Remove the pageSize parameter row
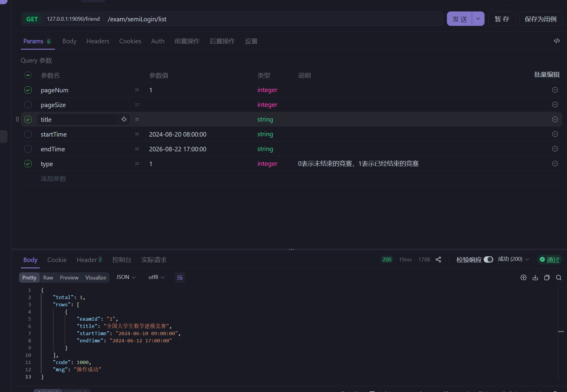Viewport: 567px width, 392px height. [555, 105]
